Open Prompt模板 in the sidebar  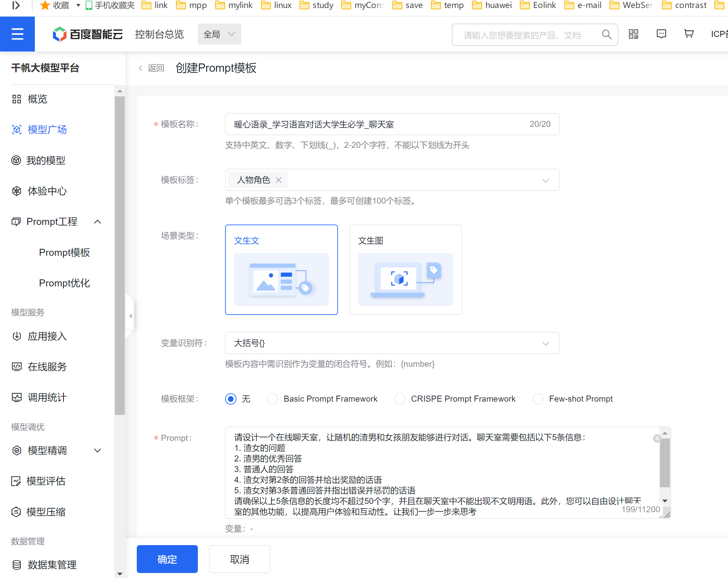pyautogui.click(x=64, y=252)
